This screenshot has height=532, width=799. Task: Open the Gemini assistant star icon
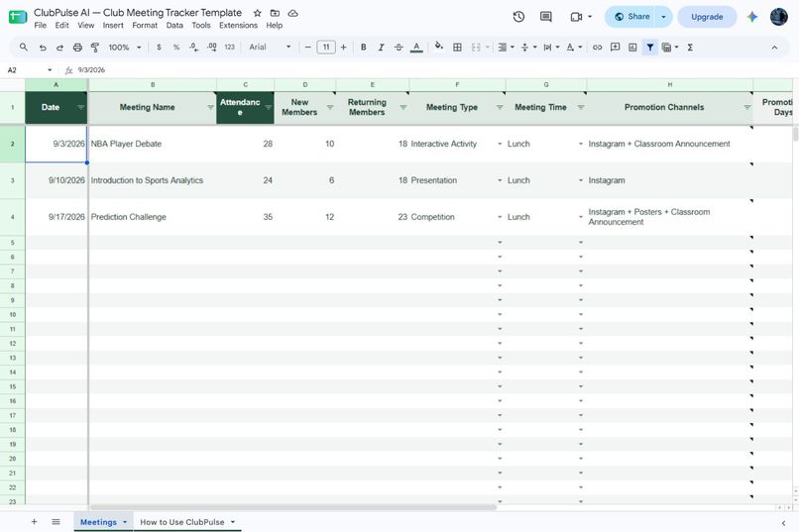coord(752,17)
